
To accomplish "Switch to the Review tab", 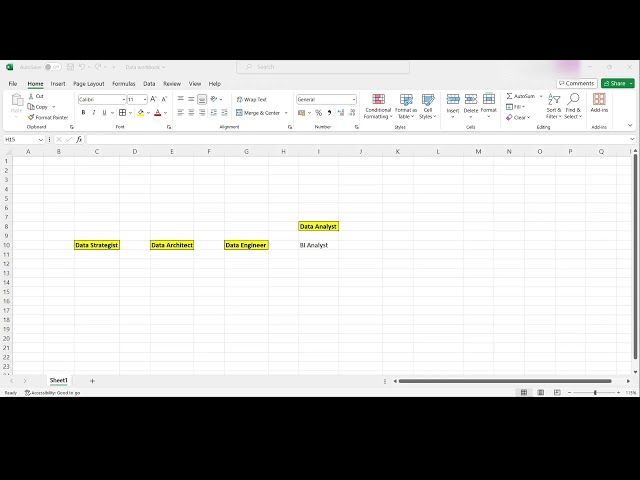I will 172,84.
